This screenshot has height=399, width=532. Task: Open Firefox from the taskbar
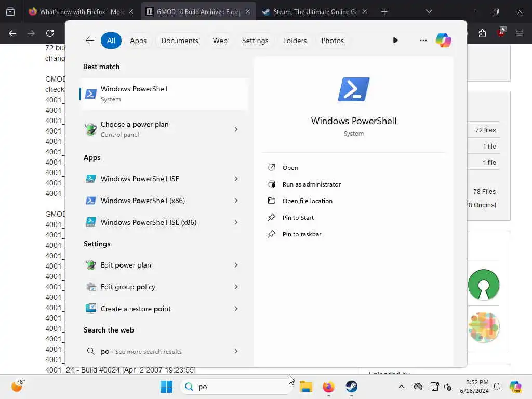(328, 387)
